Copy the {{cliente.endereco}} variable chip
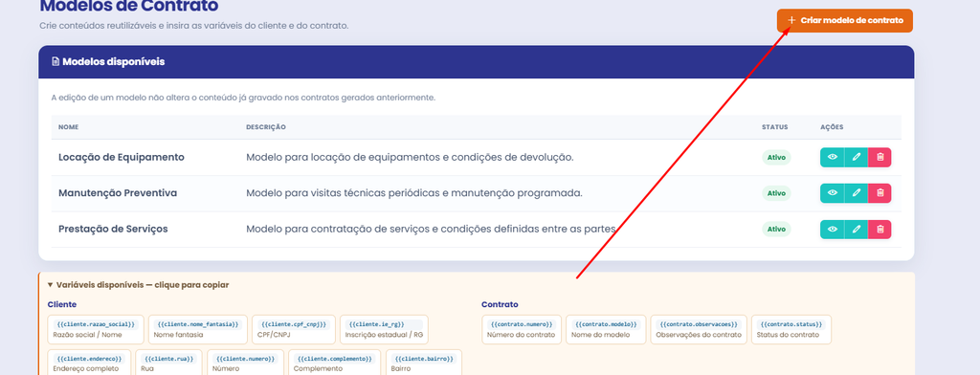Image resolution: width=980 pixels, height=375 pixels. tap(89, 363)
